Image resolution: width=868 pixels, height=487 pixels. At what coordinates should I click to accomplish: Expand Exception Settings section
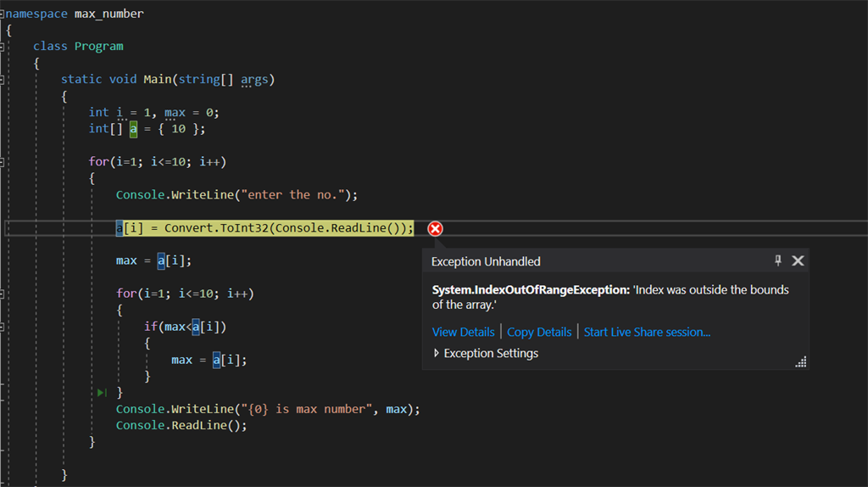[x=437, y=353]
